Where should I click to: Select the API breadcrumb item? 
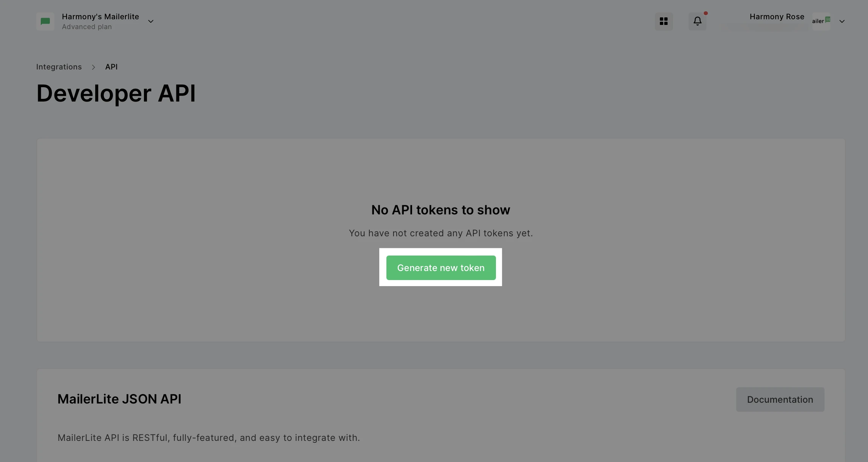[x=111, y=67]
